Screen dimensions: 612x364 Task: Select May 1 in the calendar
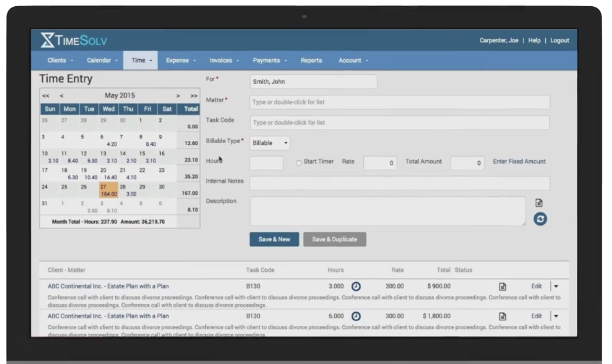point(147,124)
